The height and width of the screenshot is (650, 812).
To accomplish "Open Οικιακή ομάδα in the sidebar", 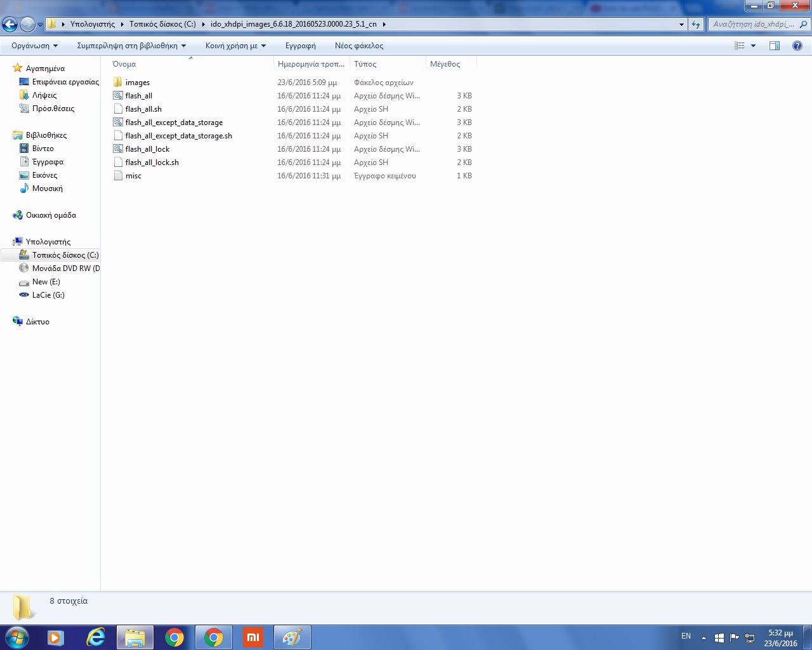I will [44, 215].
